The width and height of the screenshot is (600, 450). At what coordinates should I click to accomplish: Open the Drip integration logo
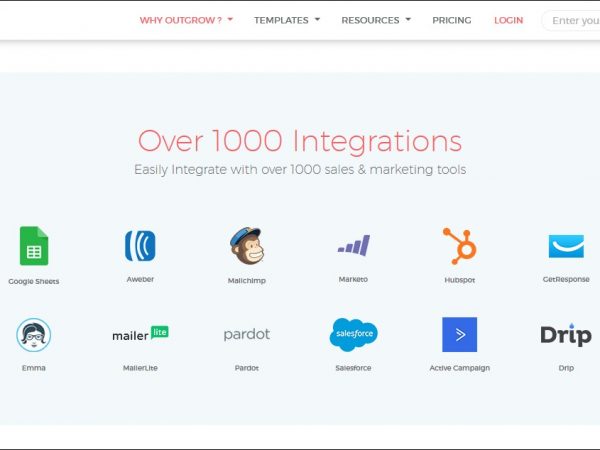click(x=566, y=335)
